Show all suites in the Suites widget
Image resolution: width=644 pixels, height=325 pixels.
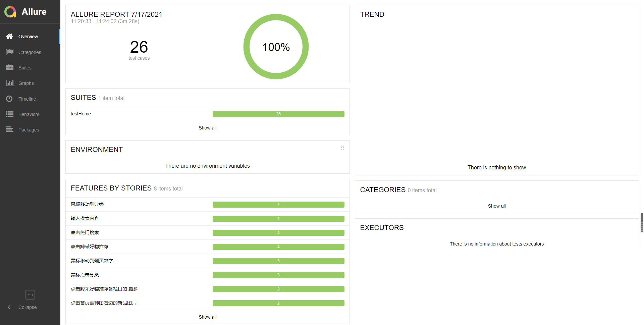point(207,128)
